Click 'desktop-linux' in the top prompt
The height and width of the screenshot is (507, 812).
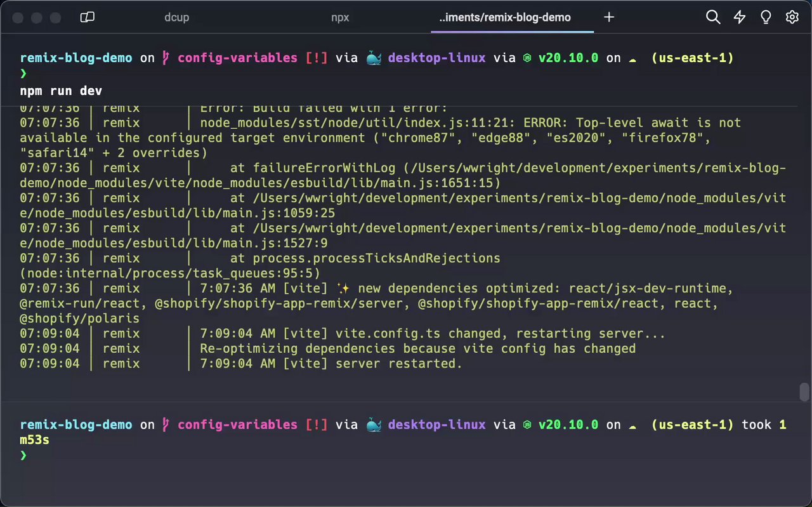pyautogui.click(x=437, y=58)
